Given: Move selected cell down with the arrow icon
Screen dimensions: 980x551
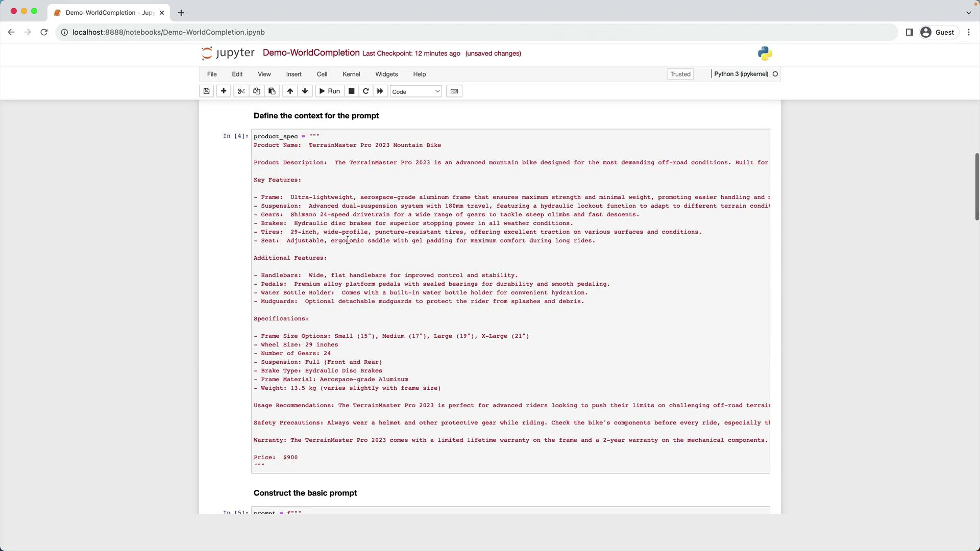Looking at the screenshot, I should [x=305, y=91].
